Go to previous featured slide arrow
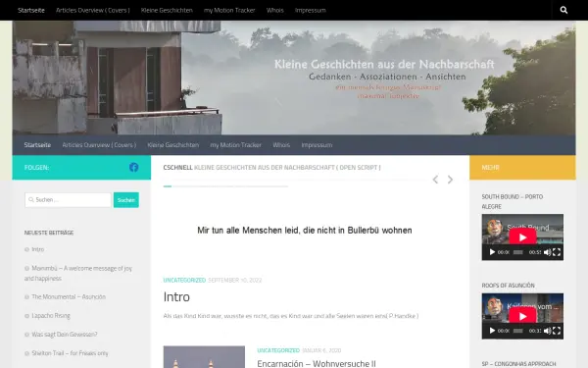 point(435,180)
